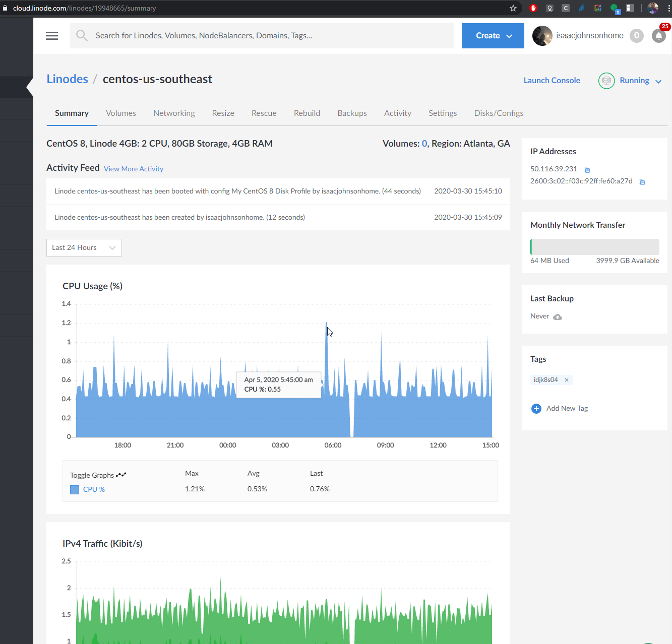This screenshot has width=672, height=644.
Task: Bookmark this page with the star icon
Action: coord(513,8)
